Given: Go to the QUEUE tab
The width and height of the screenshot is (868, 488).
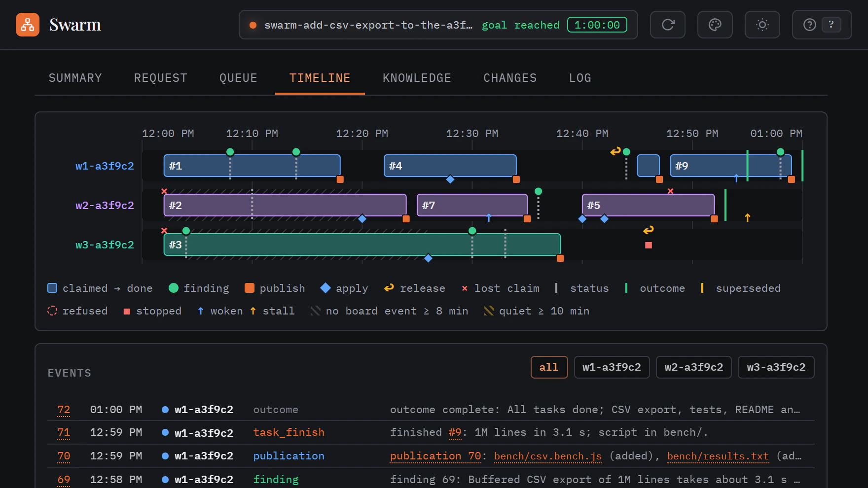Looking at the screenshot, I should [x=238, y=78].
